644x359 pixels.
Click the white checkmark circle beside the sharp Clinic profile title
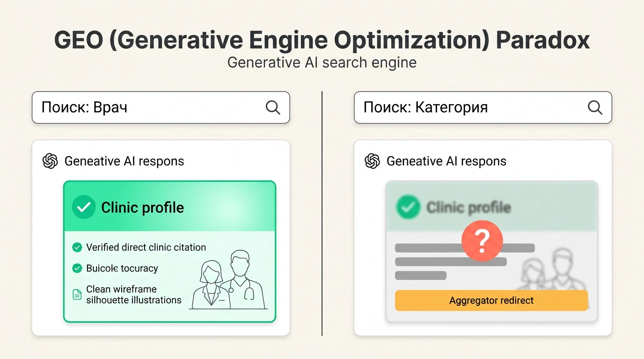[84, 208]
